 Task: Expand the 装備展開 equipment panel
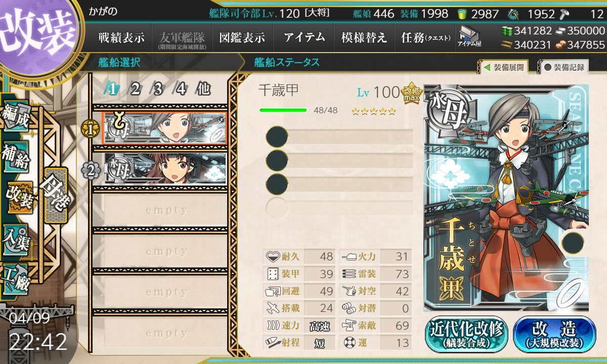[x=503, y=67]
